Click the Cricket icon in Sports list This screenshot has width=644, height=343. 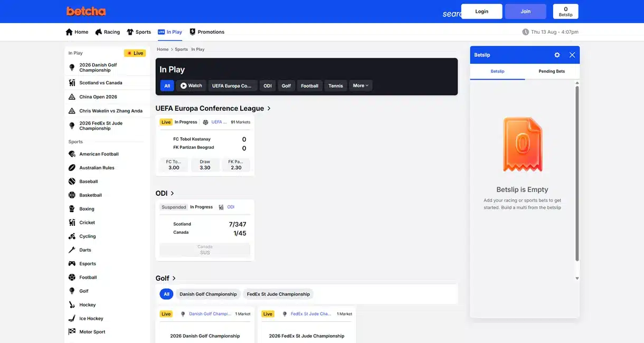72,223
